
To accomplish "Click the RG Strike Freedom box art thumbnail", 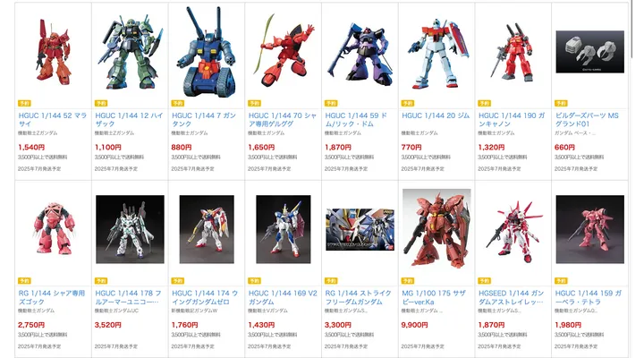I will [360, 229].
